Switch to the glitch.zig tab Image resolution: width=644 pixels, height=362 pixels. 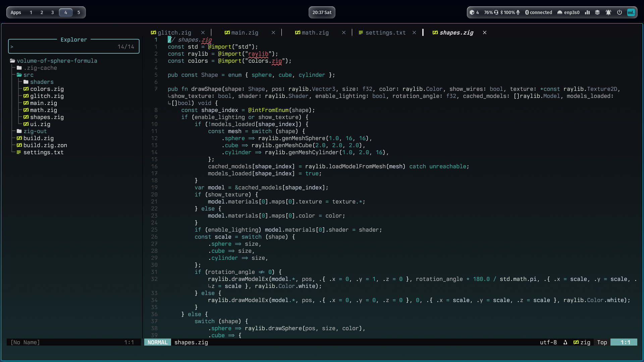tap(174, 33)
